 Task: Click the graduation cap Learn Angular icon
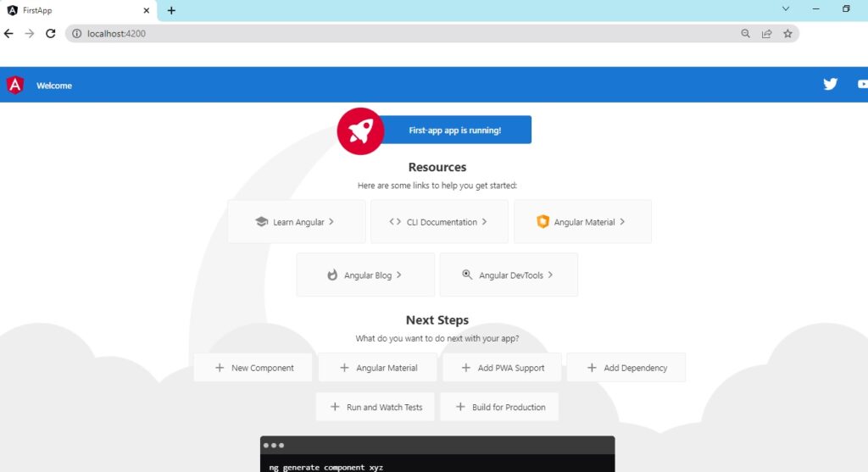coord(261,221)
